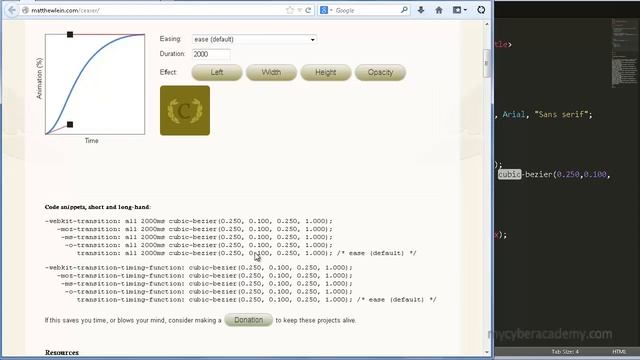Click the Donation button
The width and height of the screenshot is (640, 360).
[249, 320]
